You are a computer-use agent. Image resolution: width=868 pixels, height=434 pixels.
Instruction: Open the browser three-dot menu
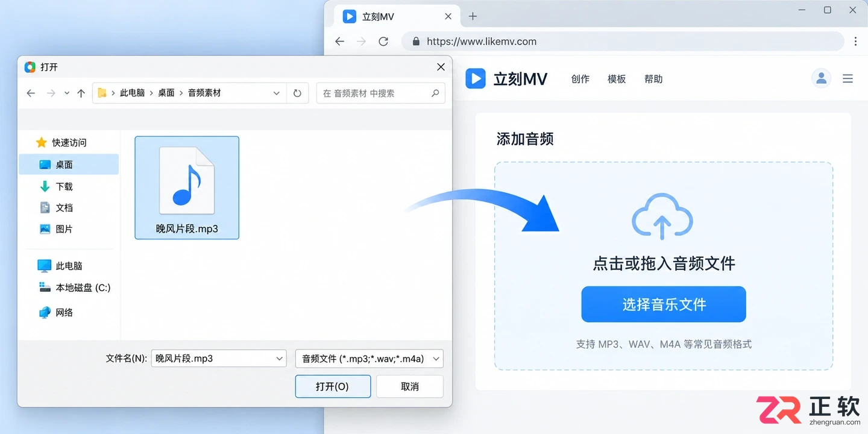856,42
